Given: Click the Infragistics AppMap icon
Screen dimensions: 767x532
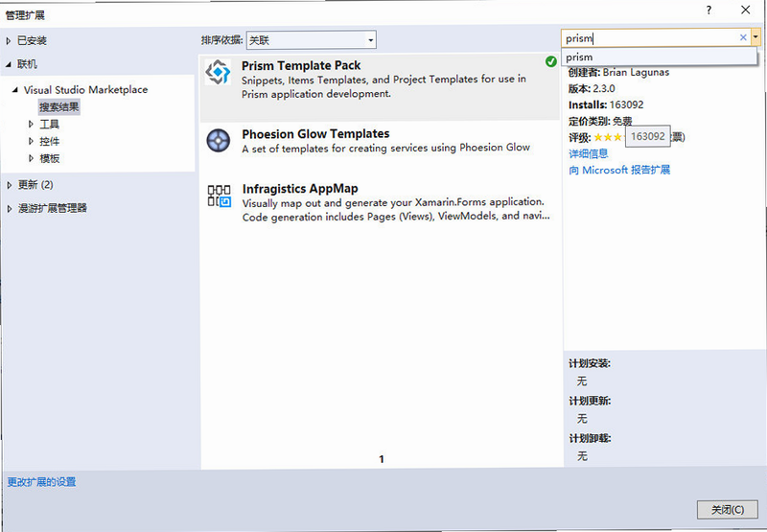Looking at the screenshot, I should point(219,196).
